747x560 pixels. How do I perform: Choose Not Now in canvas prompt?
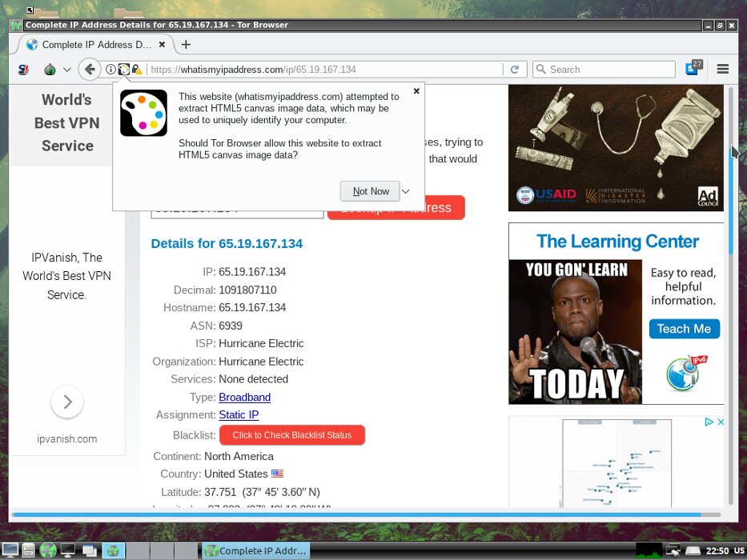[370, 191]
